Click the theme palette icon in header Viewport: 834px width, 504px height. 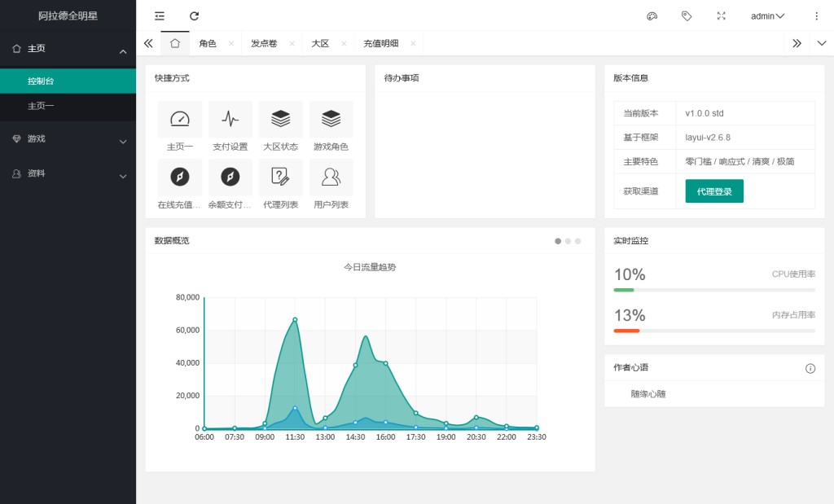[x=652, y=15]
